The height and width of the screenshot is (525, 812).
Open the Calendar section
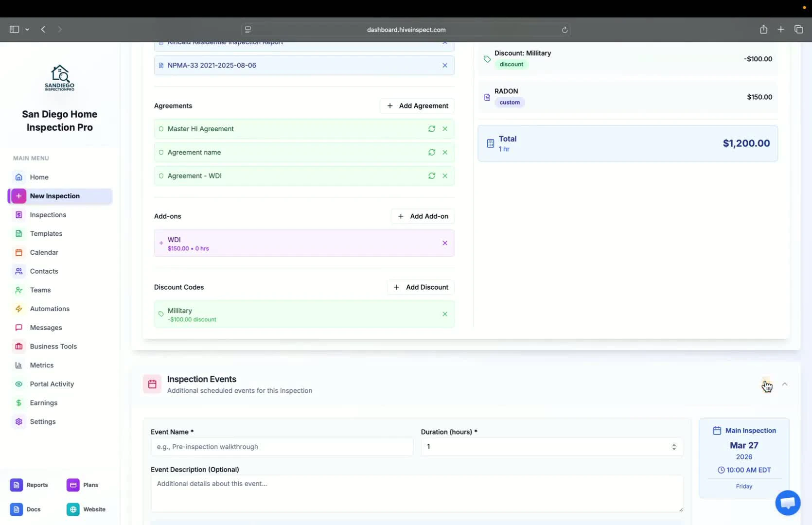[x=43, y=252]
